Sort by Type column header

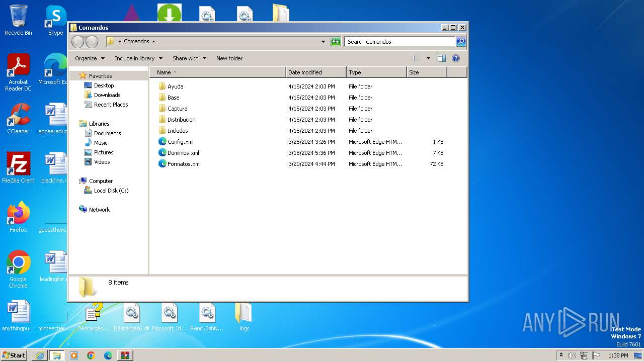[x=376, y=72]
